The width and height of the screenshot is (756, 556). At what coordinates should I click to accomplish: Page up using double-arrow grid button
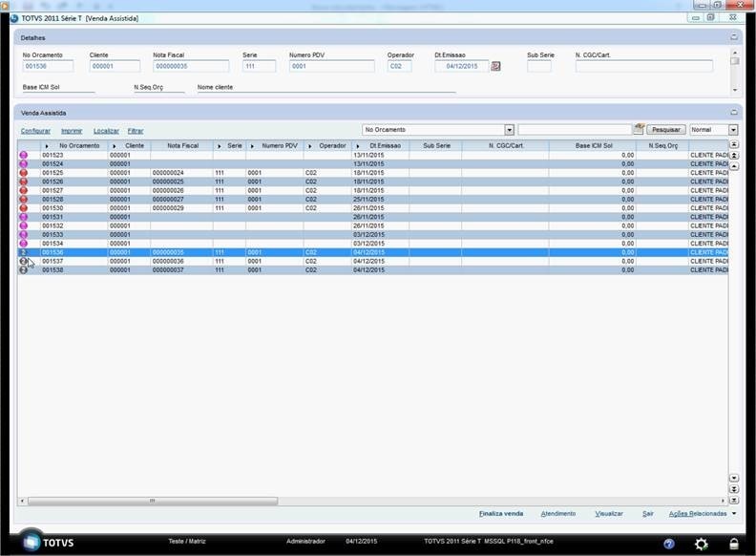pyautogui.click(x=734, y=156)
